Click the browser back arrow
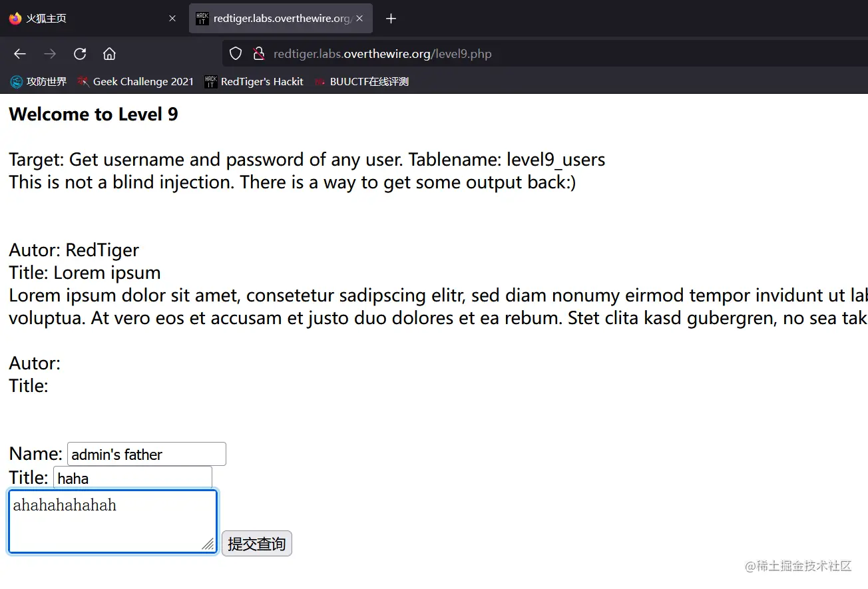868x589 pixels. coord(20,54)
